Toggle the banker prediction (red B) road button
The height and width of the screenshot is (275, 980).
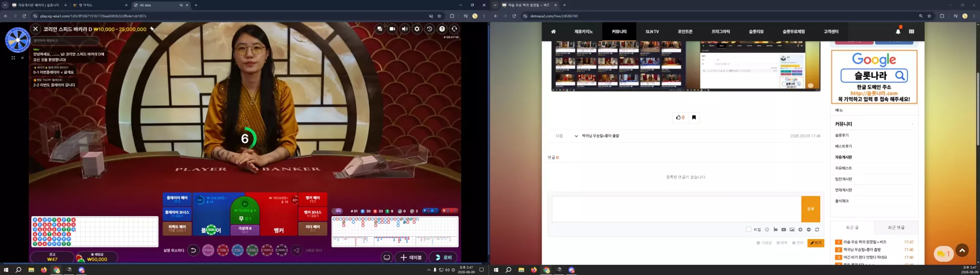450,211
